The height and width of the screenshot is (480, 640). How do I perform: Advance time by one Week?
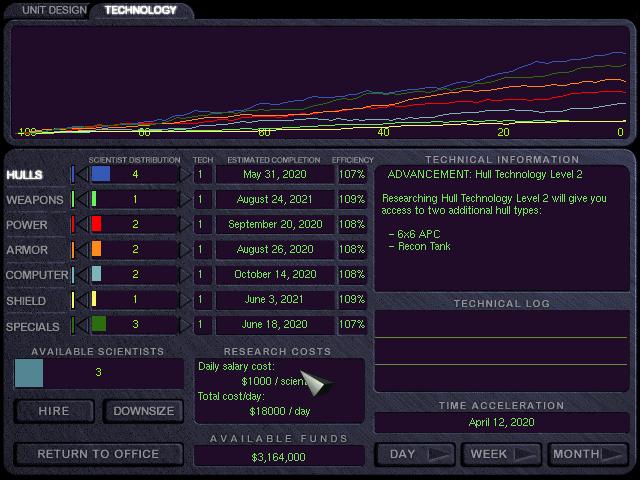(x=500, y=454)
